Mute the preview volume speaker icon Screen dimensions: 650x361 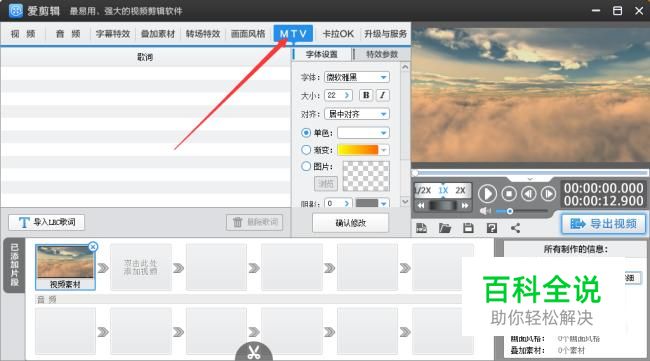(485, 211)
